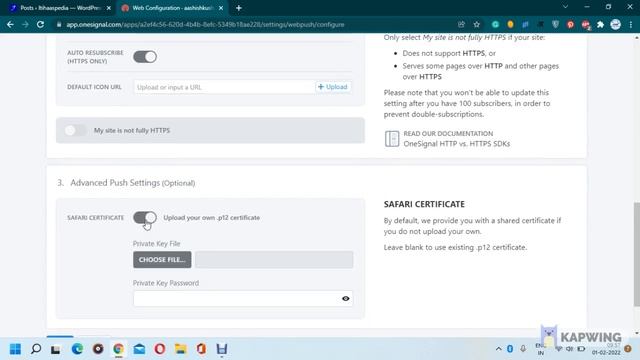
Task: Open the yellow coin extension icon
Action: (x=510, y=24)
